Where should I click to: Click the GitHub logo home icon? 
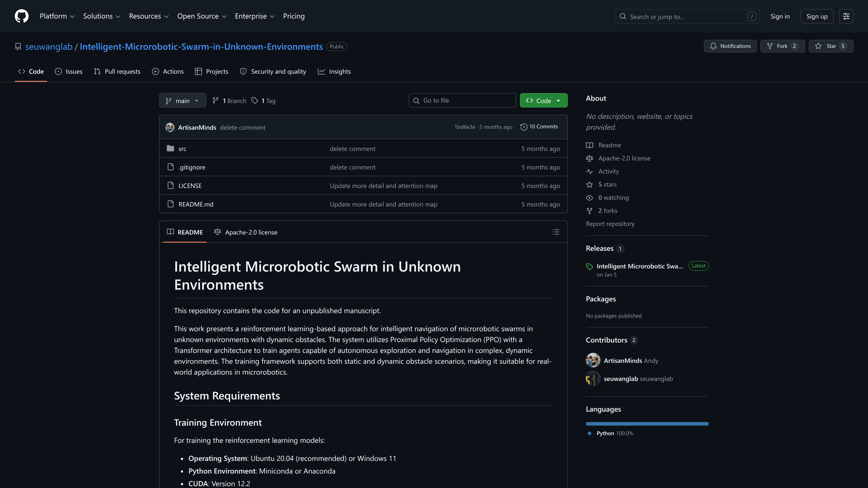21,16
